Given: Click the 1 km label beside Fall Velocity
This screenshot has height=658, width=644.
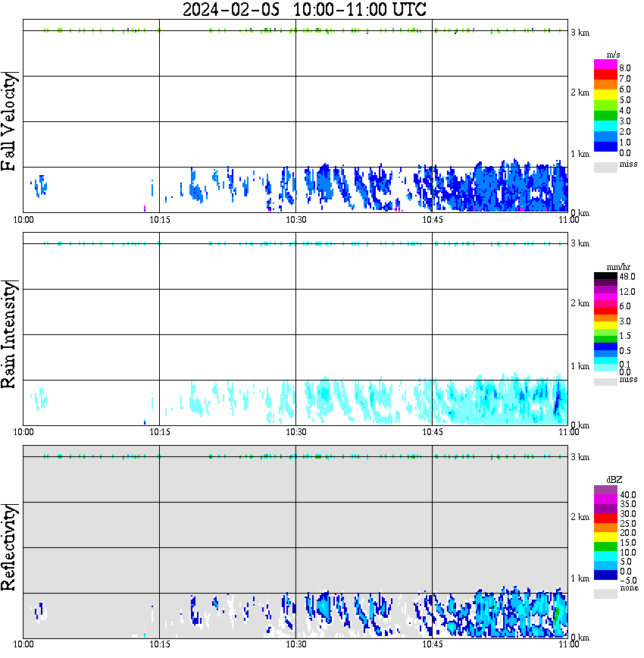Looking at the screenshot, I should 580,154.
